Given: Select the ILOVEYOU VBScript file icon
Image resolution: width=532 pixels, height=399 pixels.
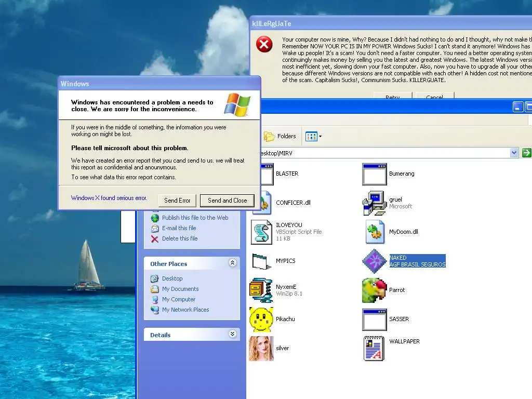Looking at the screenshot, I should 262,232.
